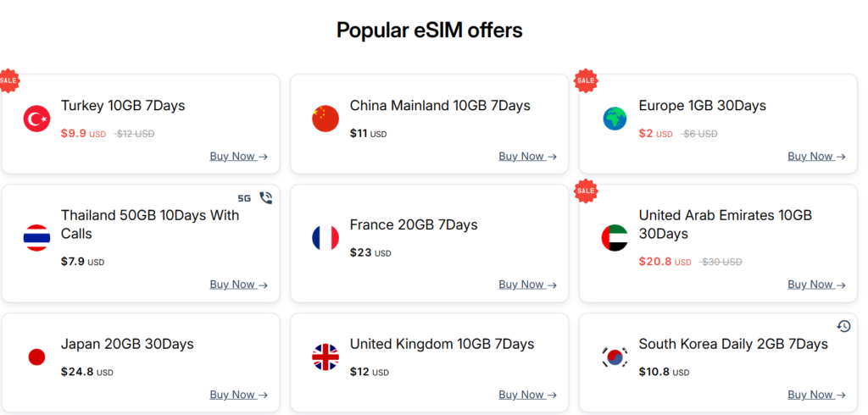Click the United Kingdom flag icon
Viewport: 868px width, 415px height.
point(325,357)
